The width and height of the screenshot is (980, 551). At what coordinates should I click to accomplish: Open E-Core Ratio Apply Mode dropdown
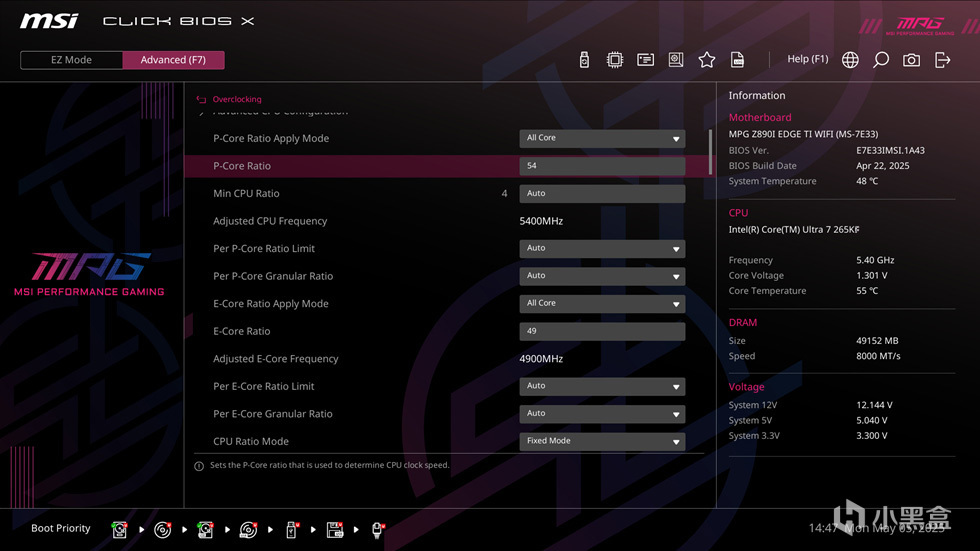click(602, 303)
